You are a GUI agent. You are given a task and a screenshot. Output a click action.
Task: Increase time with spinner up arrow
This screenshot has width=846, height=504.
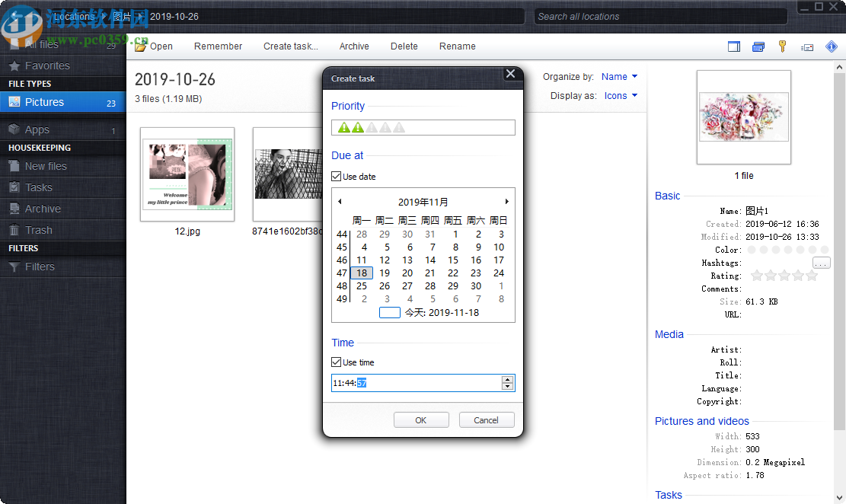pyautogui.click(x=507, y=379)
